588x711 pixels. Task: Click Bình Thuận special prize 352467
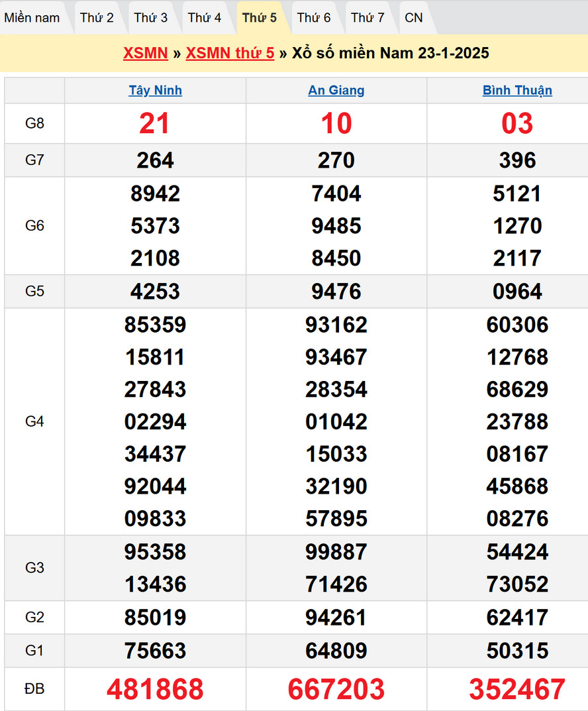tap(517, 689)
